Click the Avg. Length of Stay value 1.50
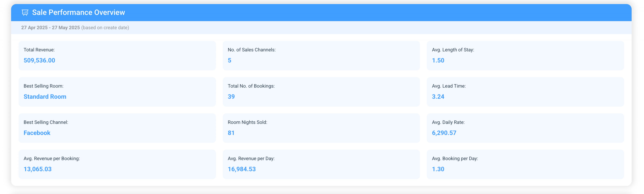 click(438, 60)
